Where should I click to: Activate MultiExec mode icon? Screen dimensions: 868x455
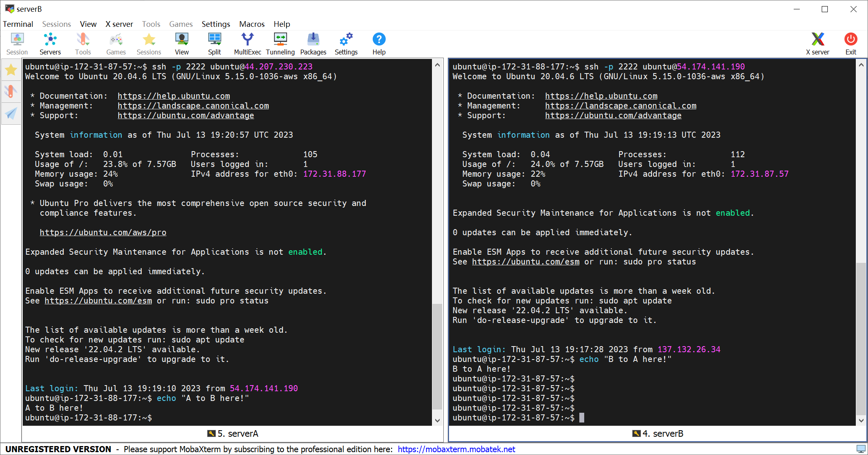coord(248,44)
